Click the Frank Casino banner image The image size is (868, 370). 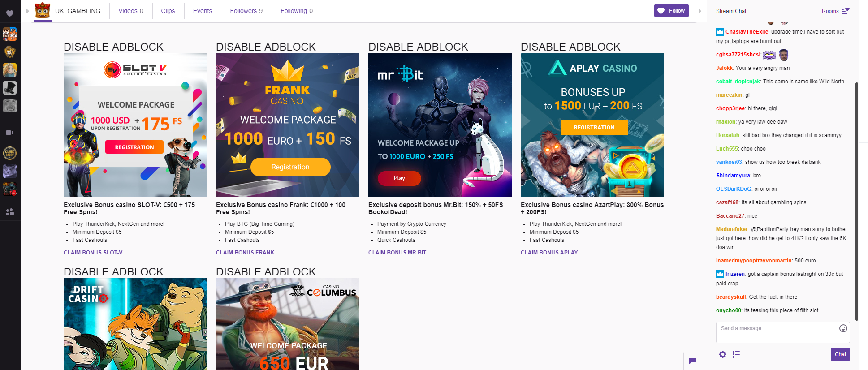click(x=288, y=125)
